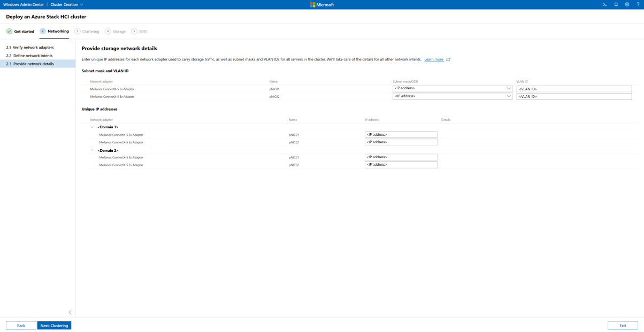Collapse the left step panel with the chevron
Viewport: 644px width, 332px height.
pos(70,312)
